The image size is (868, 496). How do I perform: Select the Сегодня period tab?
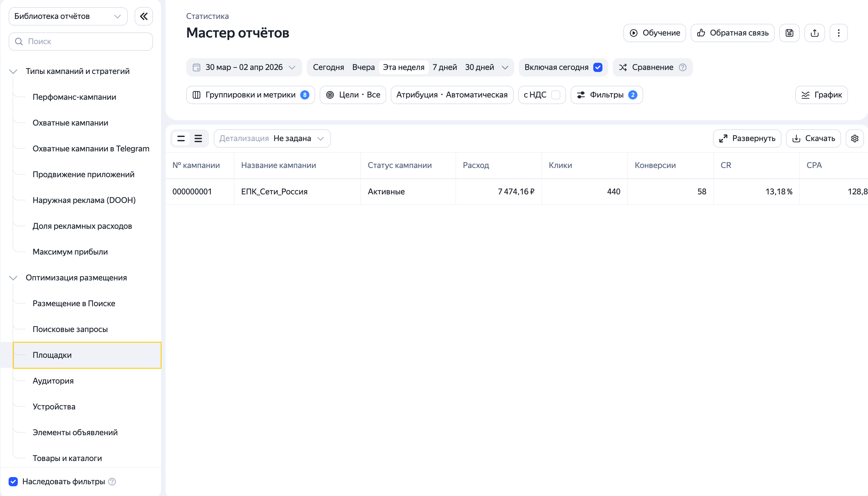328,67
